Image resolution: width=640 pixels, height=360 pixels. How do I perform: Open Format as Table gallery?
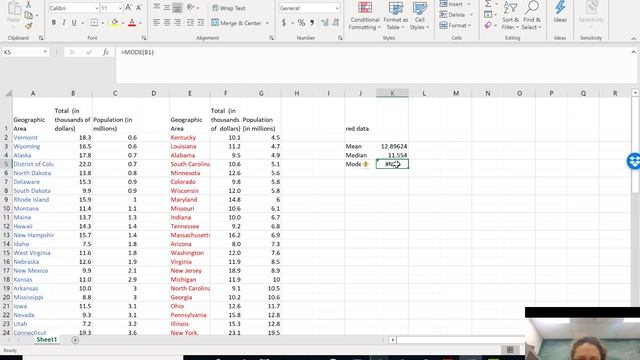(396, 16)
